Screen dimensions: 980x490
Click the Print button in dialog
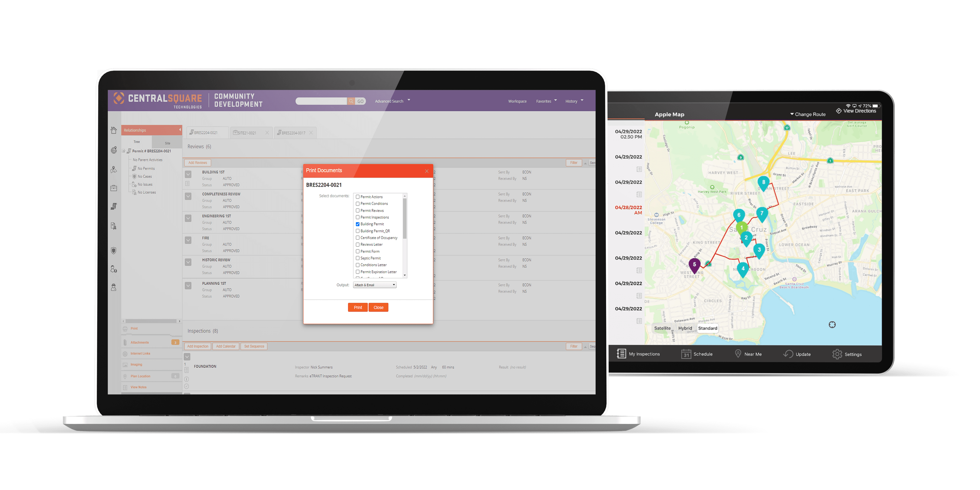pos(357,307)
